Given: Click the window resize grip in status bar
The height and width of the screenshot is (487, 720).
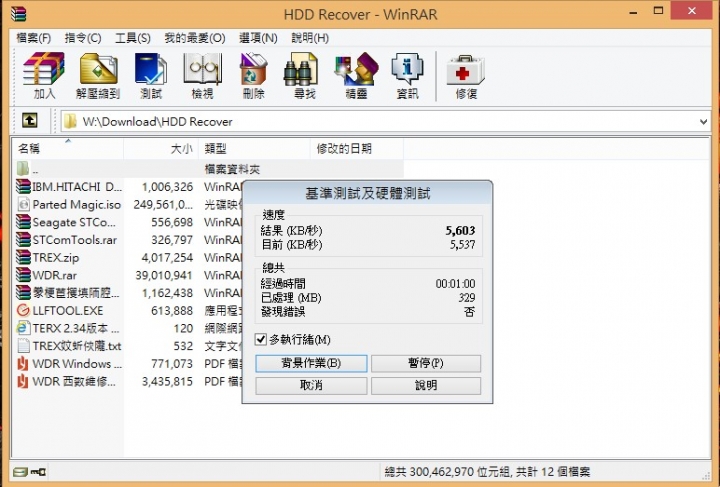Looking at the screenshot, I should click(706, 475).
